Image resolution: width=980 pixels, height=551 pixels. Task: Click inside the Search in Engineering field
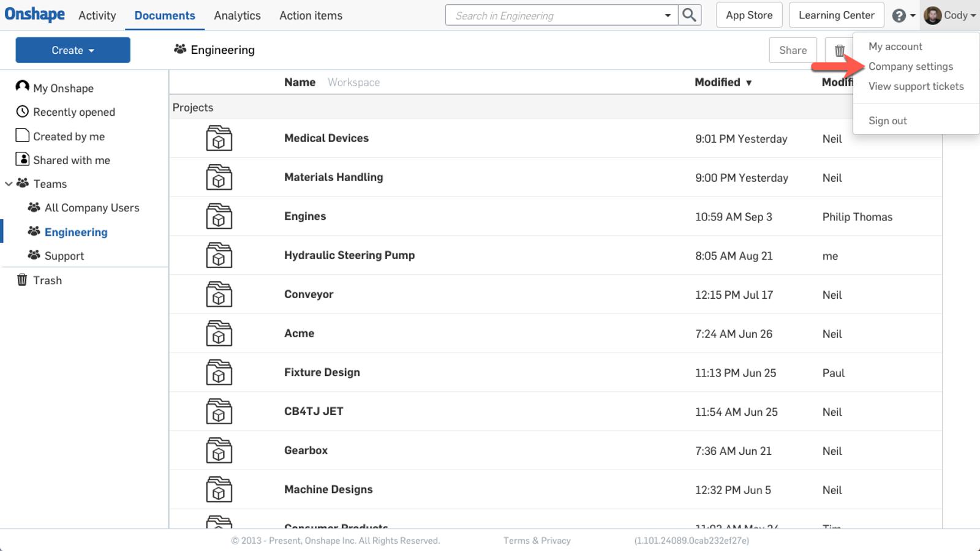tap(551, 15)
